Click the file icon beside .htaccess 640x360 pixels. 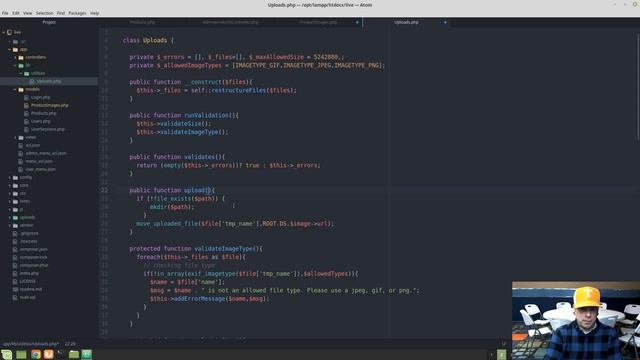coord(15,241)
